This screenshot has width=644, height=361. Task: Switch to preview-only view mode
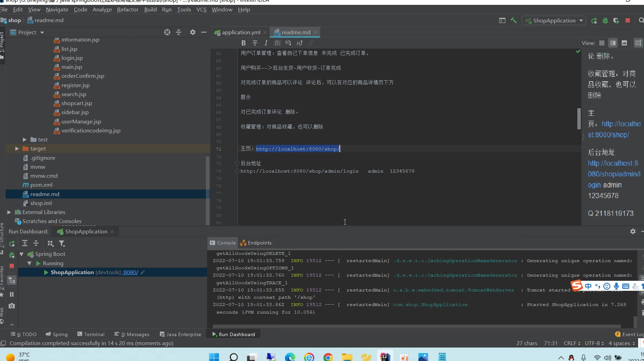pyautogui.click(x=624, y=43)
